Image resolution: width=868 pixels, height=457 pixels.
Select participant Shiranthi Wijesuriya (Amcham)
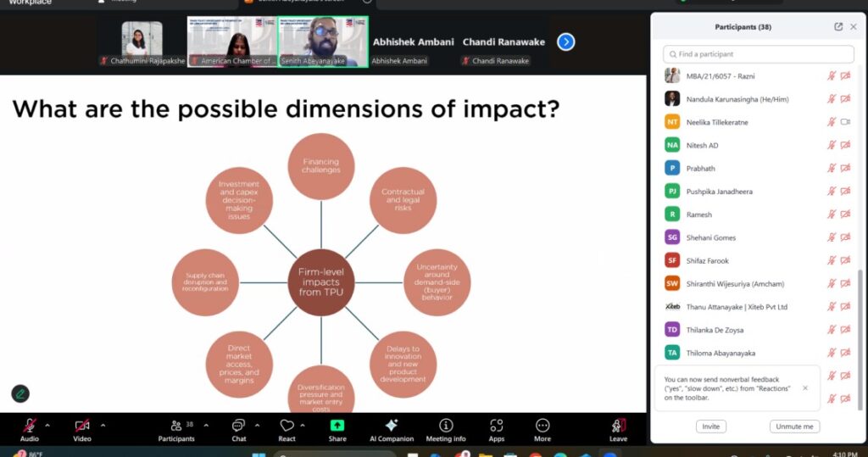pos(757,284)
